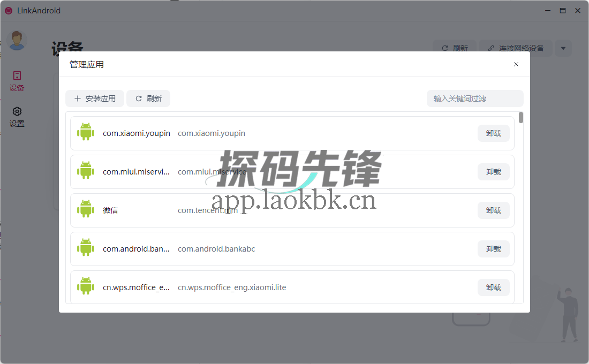Click 刷新 button in background device page
The image size is (589, 364).
coord(455,48)
